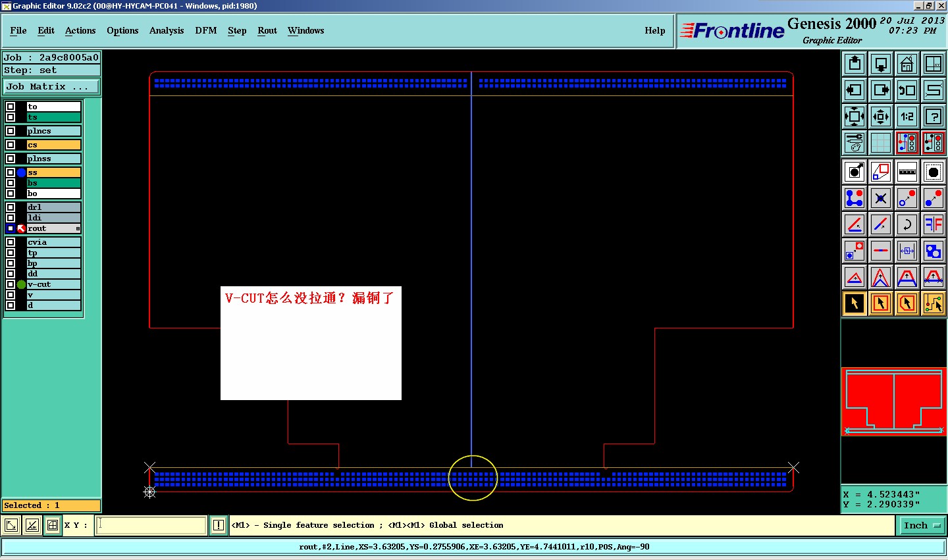Screen dimensions: 948x560
Task: Click the red arrow marker on rout
Action: (x=21, y=228)
